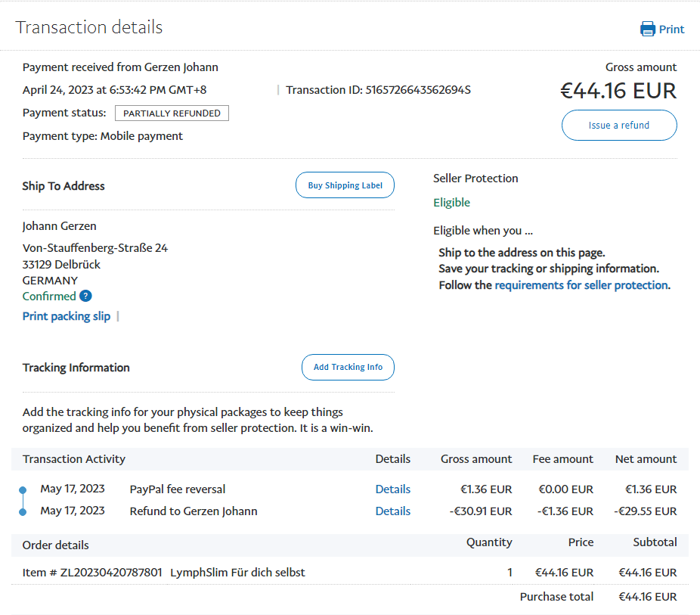700x615 pixels.
Task: Click the Add Tracking Info button
Action: (x=348, y=368)
